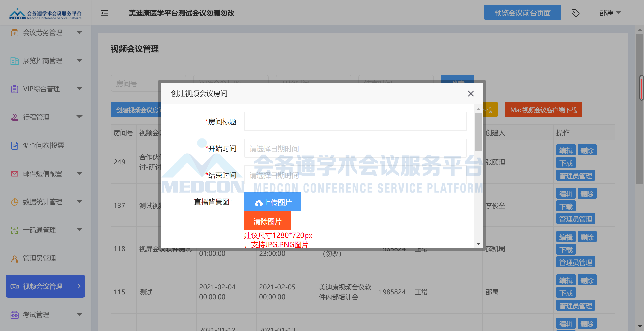The width and height of the screenshot is (644, 331).
Task: Expand the 邮件短信配置 submenu arrow
Action: 79,173
